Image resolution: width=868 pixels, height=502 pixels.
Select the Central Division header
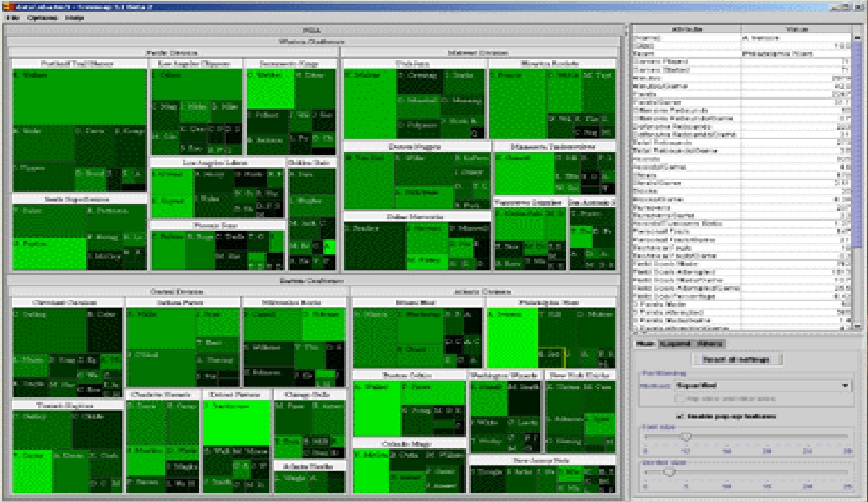point(178,291)
